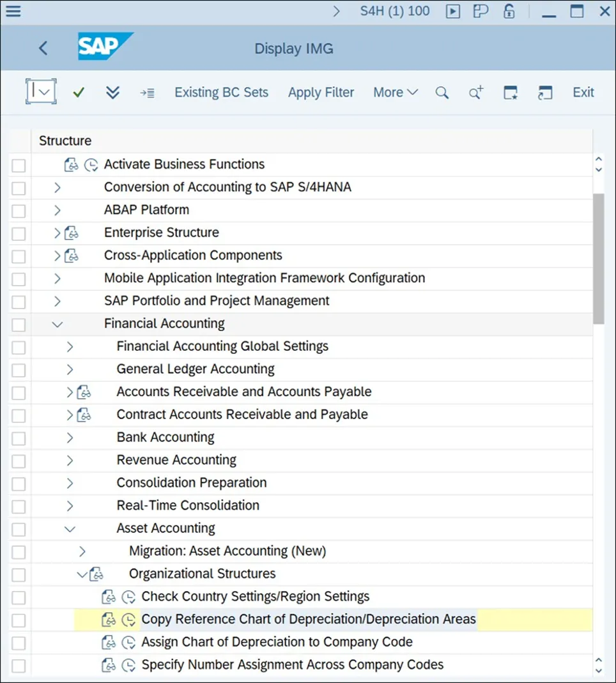Viewport: 616px width, 683px height.
Task: Go back using the left arrow
Action: 43,48
